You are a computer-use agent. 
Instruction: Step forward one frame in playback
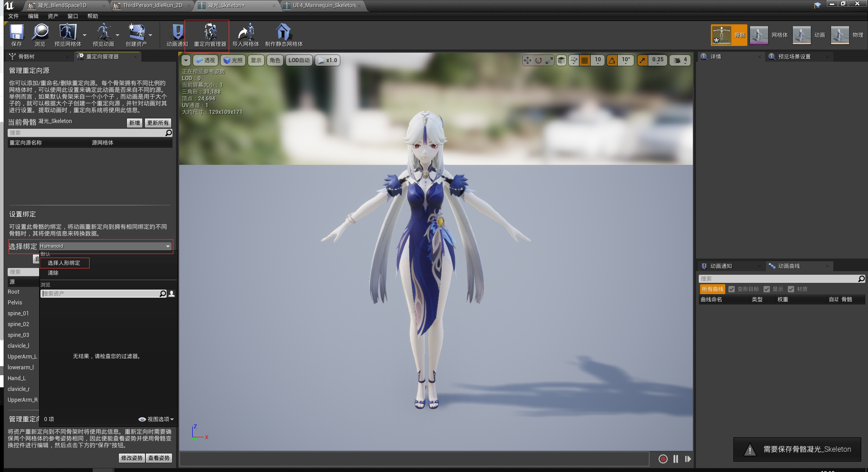pyautogui.click(x=688, y=459)
